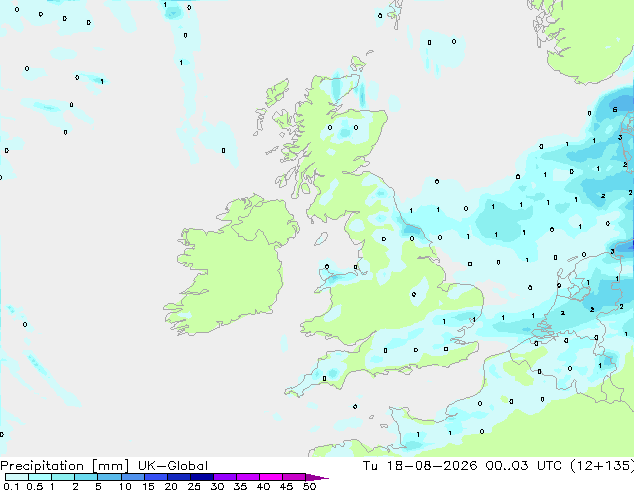Click the above-50 mm legend arrow tip

coord(317,477)
